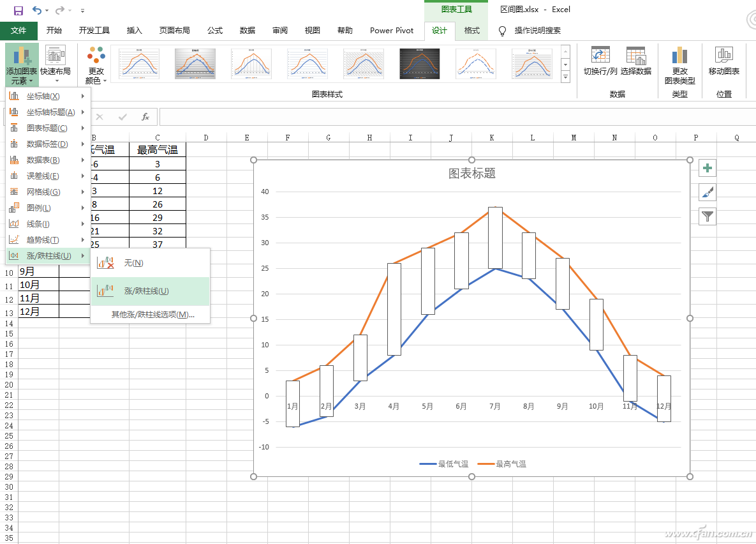The image size is (756, 544).
Task: Click the funnel Chart Filters button
Action: tap(708, 216)
